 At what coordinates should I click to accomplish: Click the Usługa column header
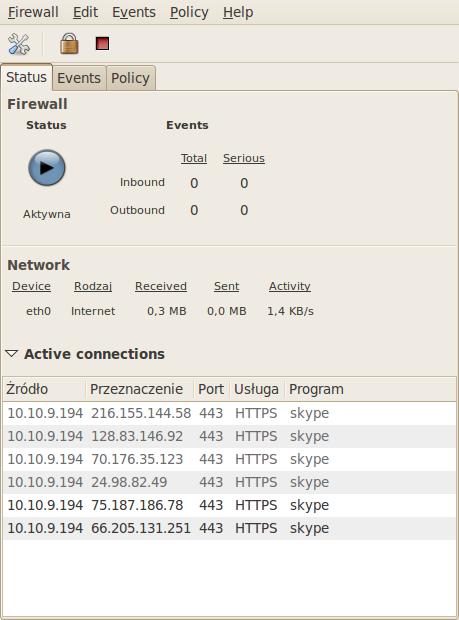point(257,389)
